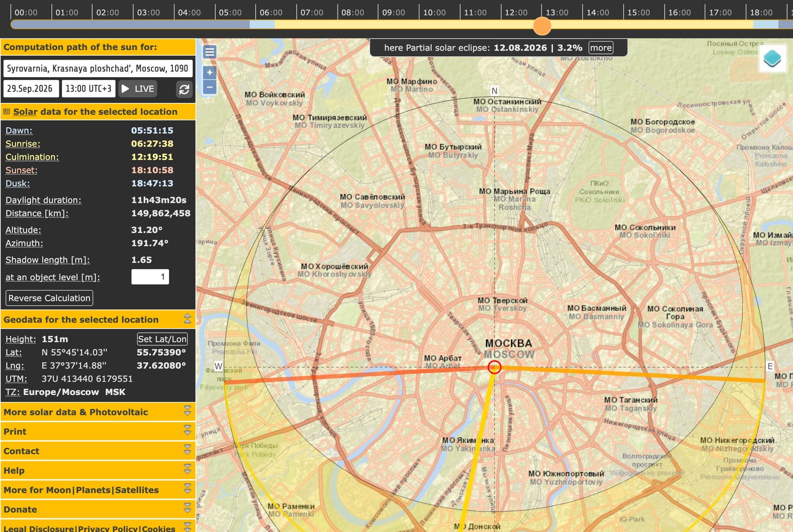Click the Sunset label
Viewport: 793px width, 532px height.
[x=21, y=170]
